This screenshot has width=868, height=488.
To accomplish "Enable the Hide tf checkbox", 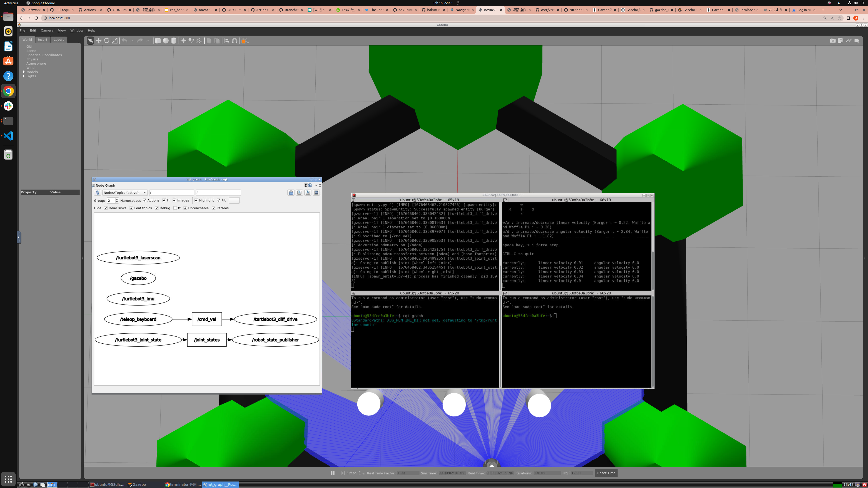I will (x=175, y=208).
